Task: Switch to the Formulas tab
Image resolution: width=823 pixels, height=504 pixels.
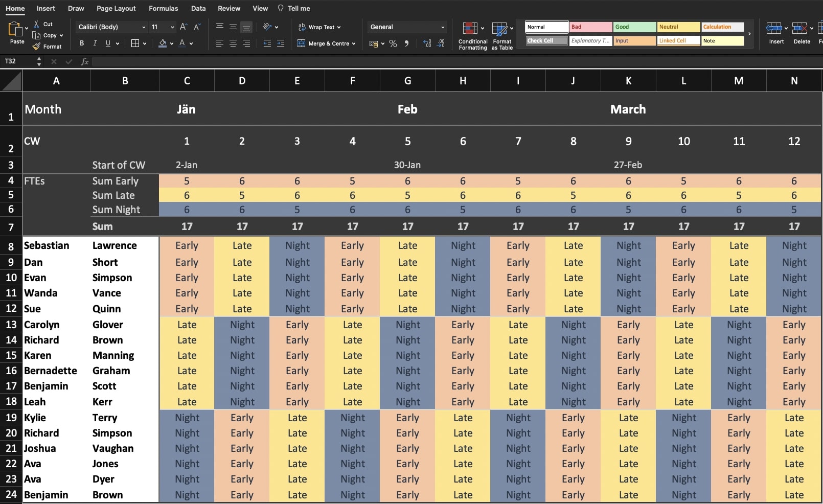Action: click(x=163, y=8)
